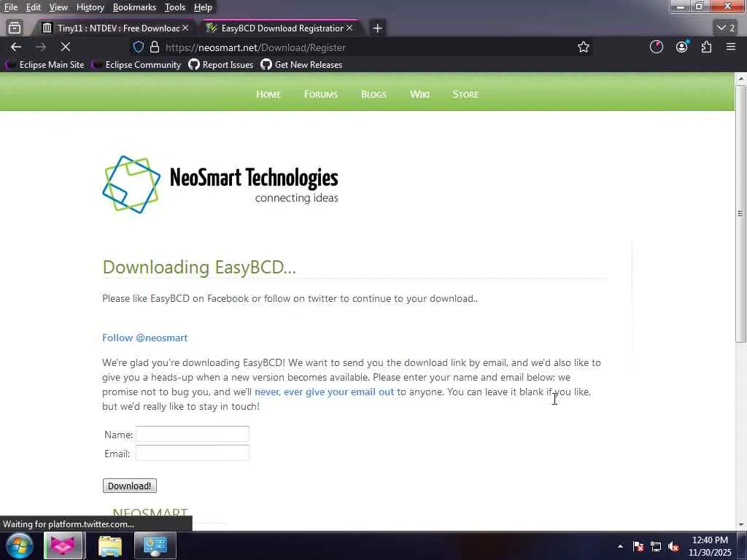Viewport: 747px width, 560px height.
Task: Click the NeoSmart Technologies logo
Action: click(220, 184)
